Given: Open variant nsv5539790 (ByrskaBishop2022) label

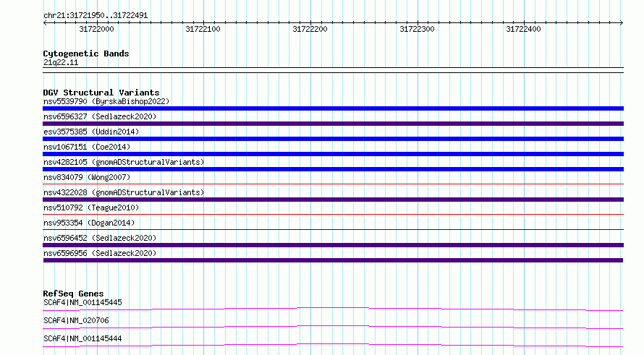Looking at the screenshot, I should point(106,101).
